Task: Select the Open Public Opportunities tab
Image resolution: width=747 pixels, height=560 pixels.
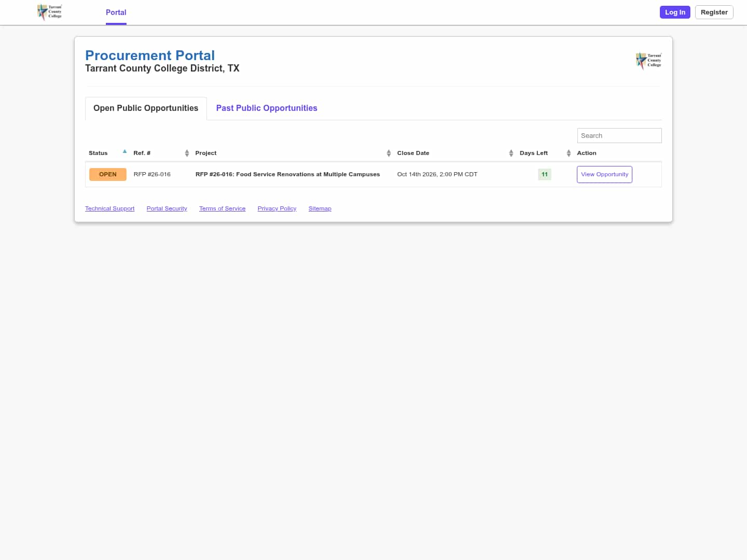Action: pos(146,108)
